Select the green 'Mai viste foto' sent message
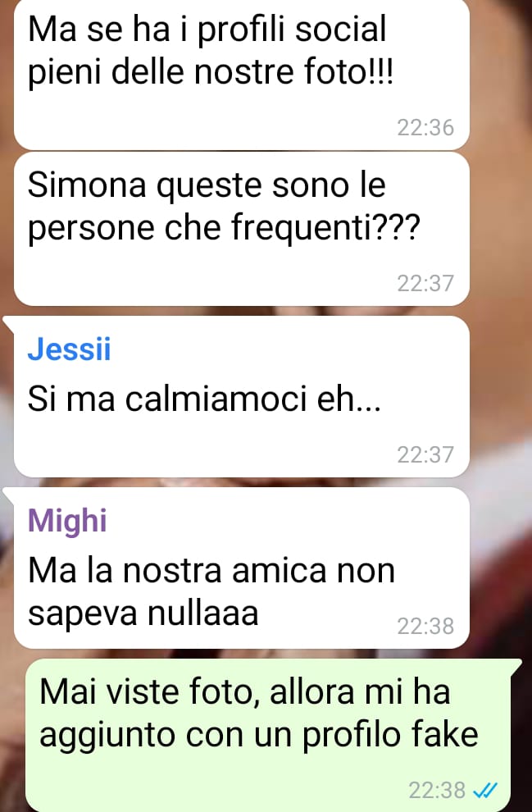 click(268, 736)
